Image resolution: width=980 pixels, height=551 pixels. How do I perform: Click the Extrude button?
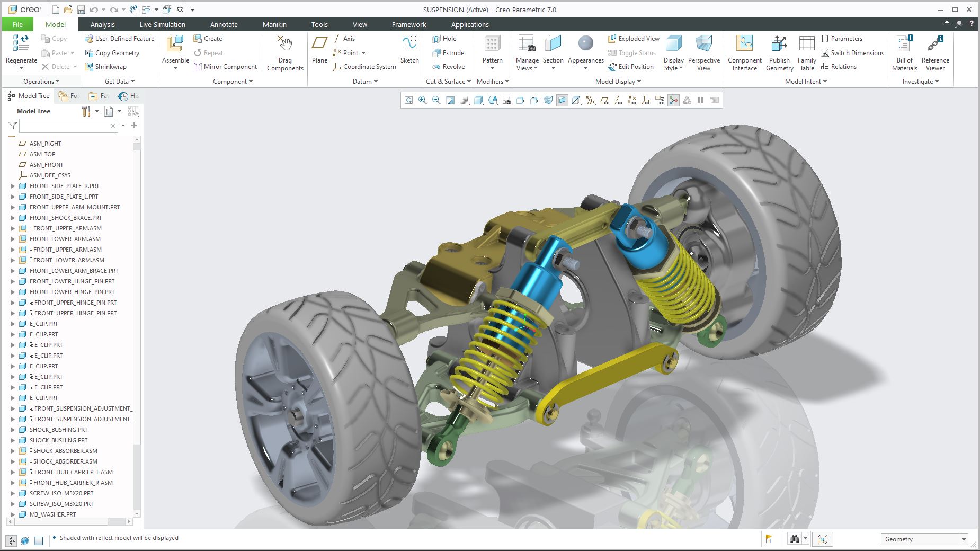coord(448,53)
